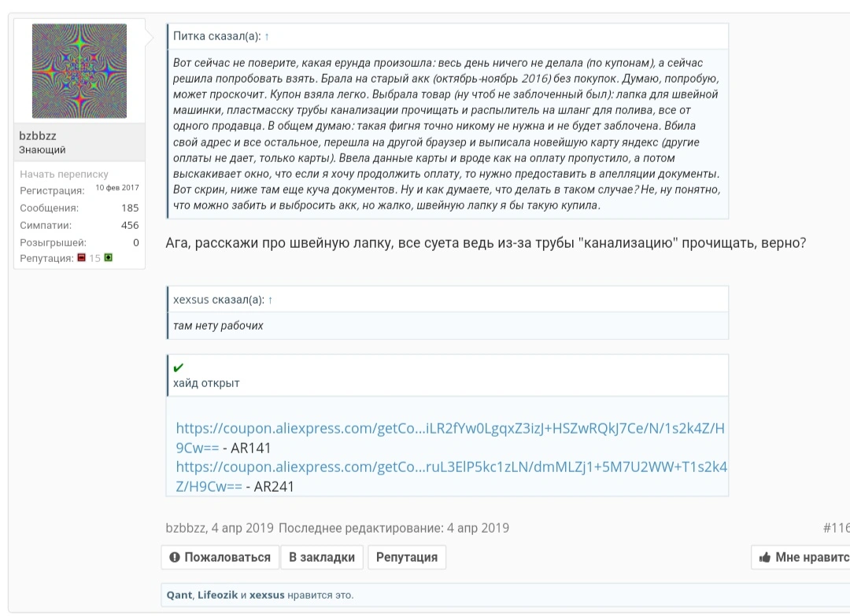Click bzbbzz fractal avatar image
Viewport: 850px width, 616px height.
click(x=79, y=71)
